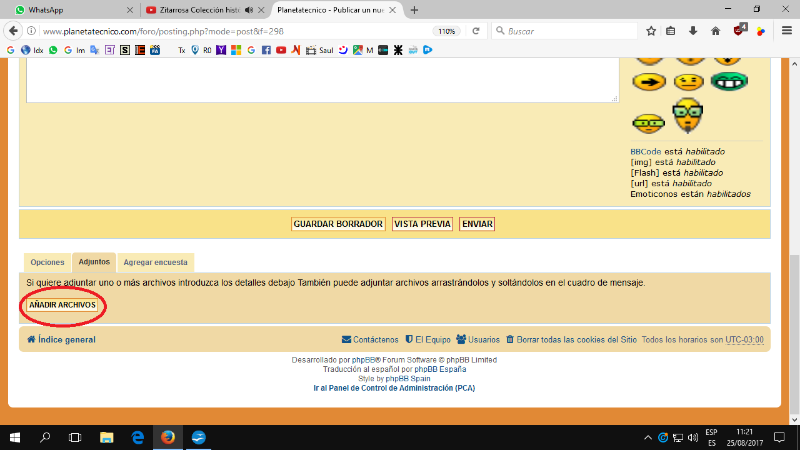
Task: Open the Windows Start menu
Action: click(x=16, y=437)
